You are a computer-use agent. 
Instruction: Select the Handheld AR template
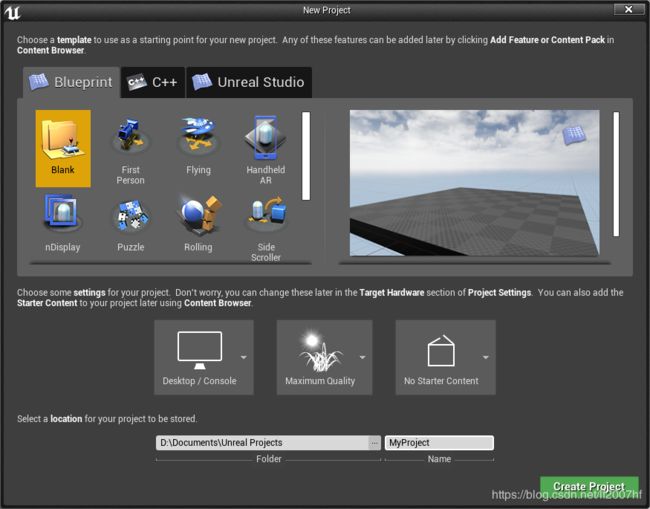tap(266, 148)
